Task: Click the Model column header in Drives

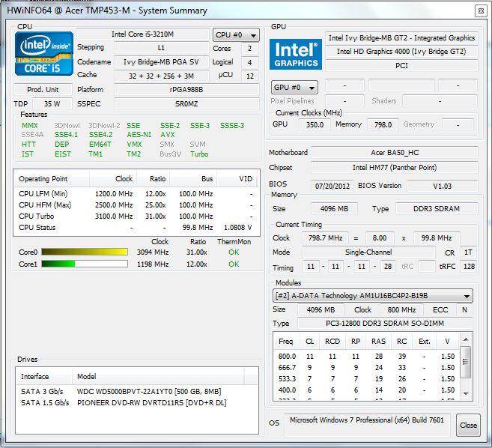Action: click(x=158, y=376)
